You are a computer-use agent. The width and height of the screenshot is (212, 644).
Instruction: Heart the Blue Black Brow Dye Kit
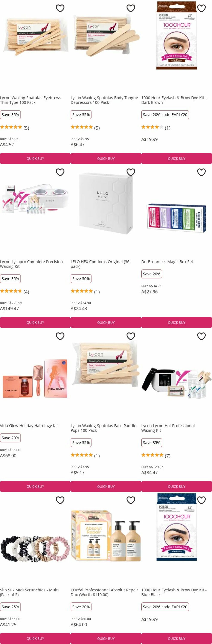point(201,500)
